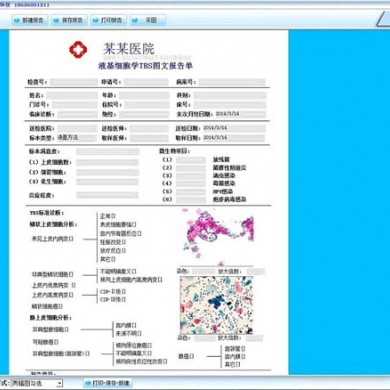Click the 检查号 input field
Image resolution: width=390 pixels, height=390 pixels.
pyautogui.click(x=74, y=82)
